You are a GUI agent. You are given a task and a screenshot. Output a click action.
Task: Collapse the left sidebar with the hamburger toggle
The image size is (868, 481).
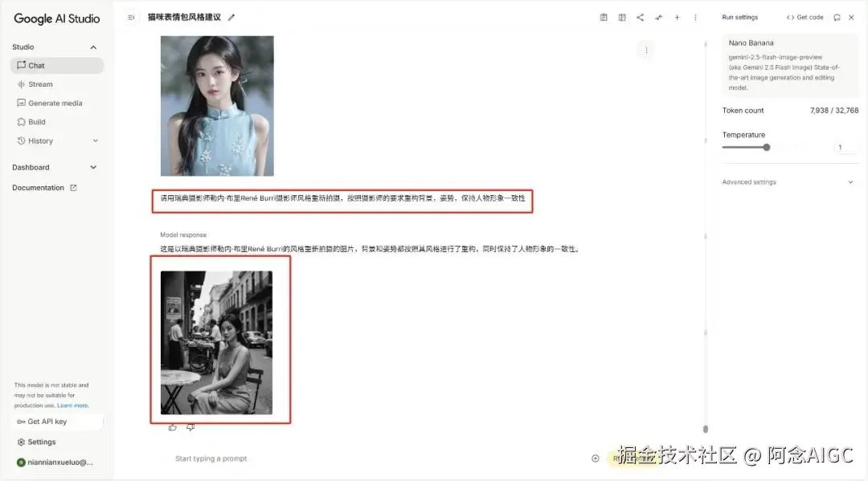coord(131,16)
